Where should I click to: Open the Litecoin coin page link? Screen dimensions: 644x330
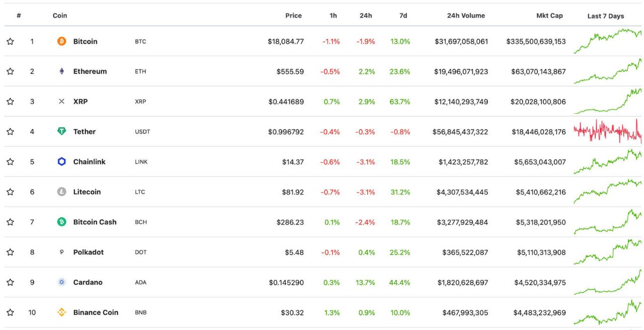pyautogui.click(x=87, y=192)
